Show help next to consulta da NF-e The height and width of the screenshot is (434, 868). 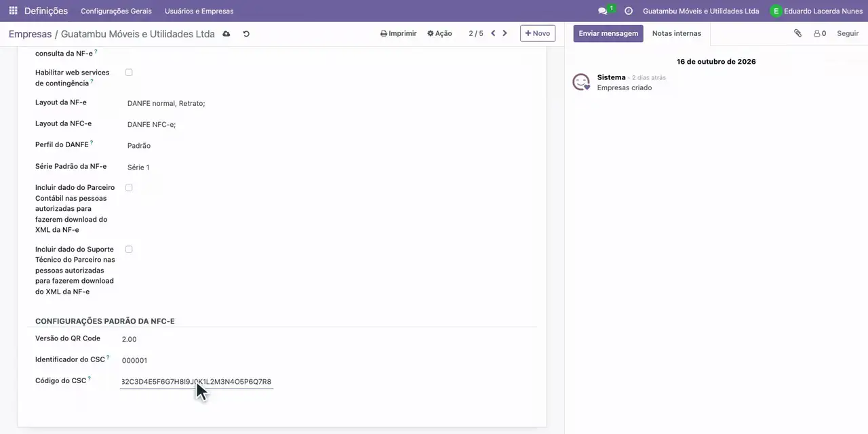[96, 51]
